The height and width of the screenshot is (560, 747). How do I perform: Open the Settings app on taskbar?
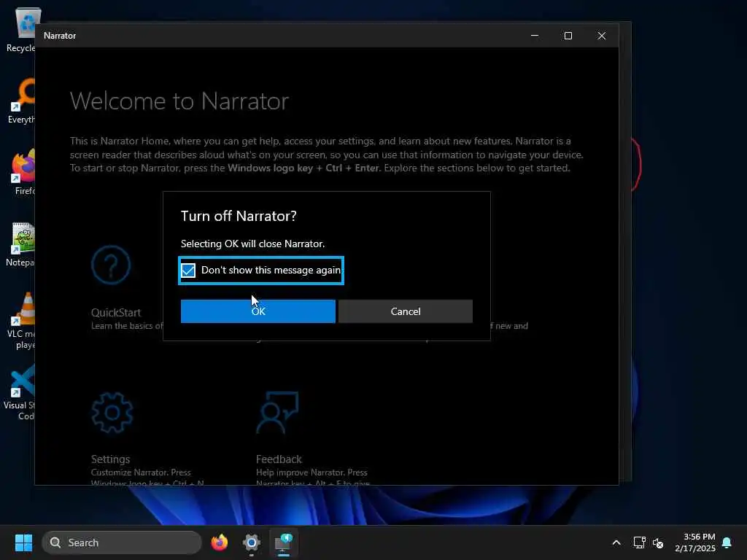coord(252,542)
